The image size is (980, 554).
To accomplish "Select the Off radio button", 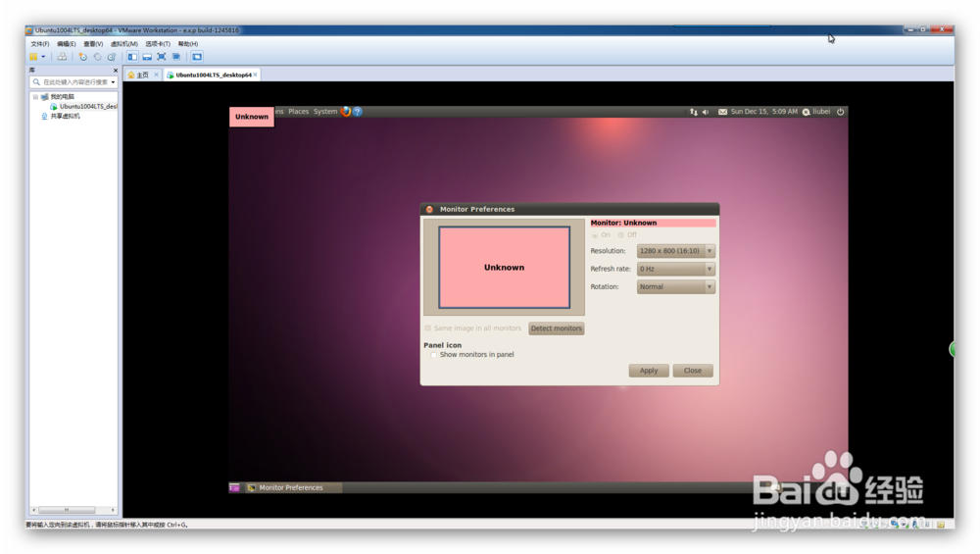I will pyautogui.click(x=620, y=235).
